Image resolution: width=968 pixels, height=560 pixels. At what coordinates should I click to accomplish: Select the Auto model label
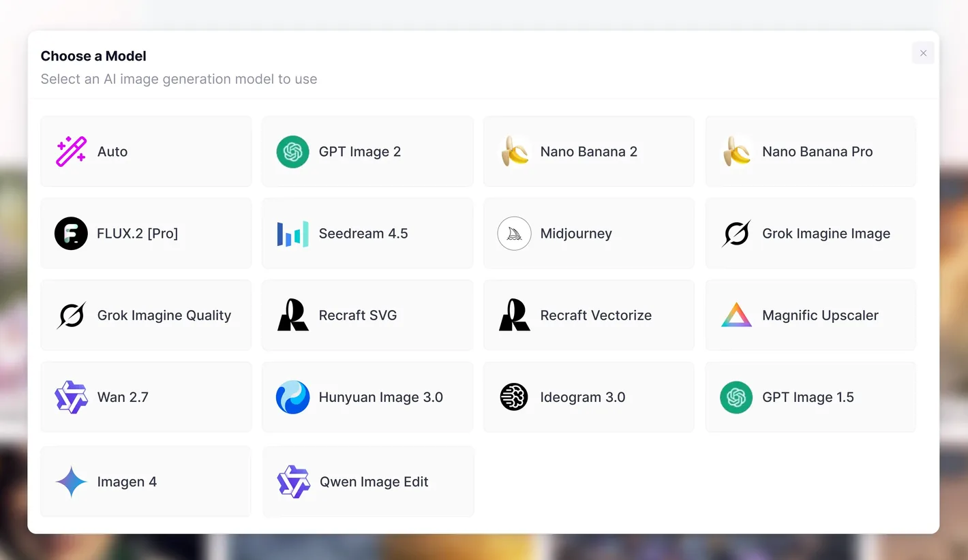[x=112, y=152]
